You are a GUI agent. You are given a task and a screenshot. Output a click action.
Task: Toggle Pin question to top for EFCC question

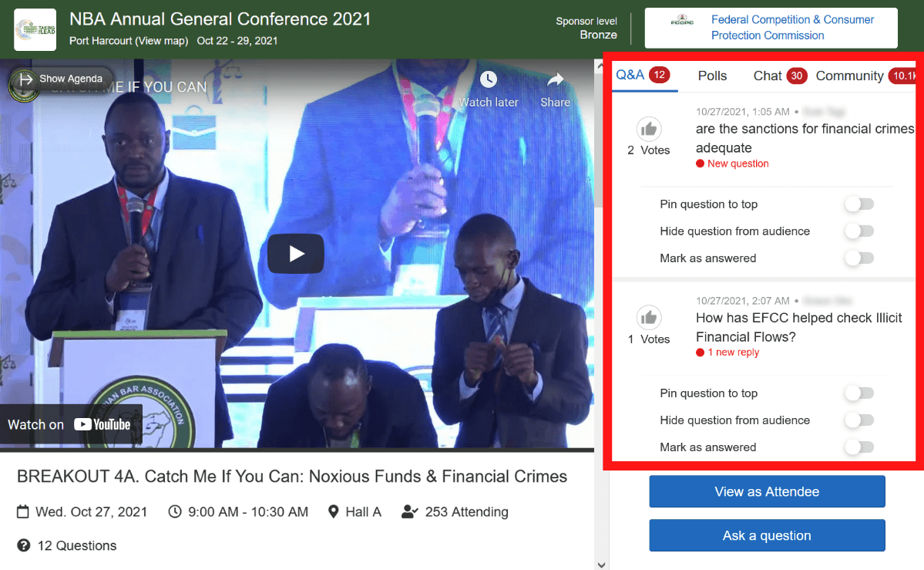858,393
